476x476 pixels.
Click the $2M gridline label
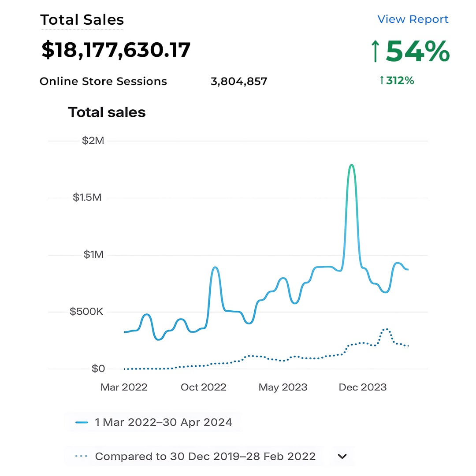tap(93, 141)
